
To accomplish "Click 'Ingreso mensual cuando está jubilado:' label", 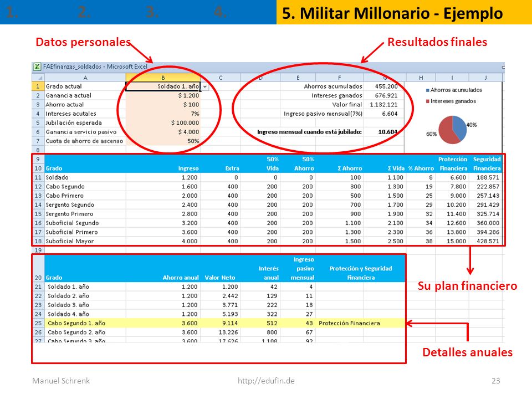I will pyautogui.click(x=309, y=132).
